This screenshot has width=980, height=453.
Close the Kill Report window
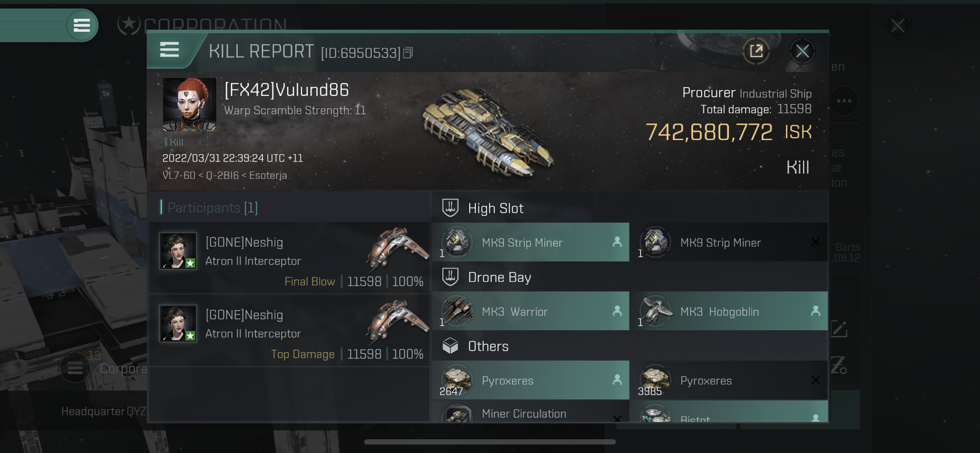point(802,51)
